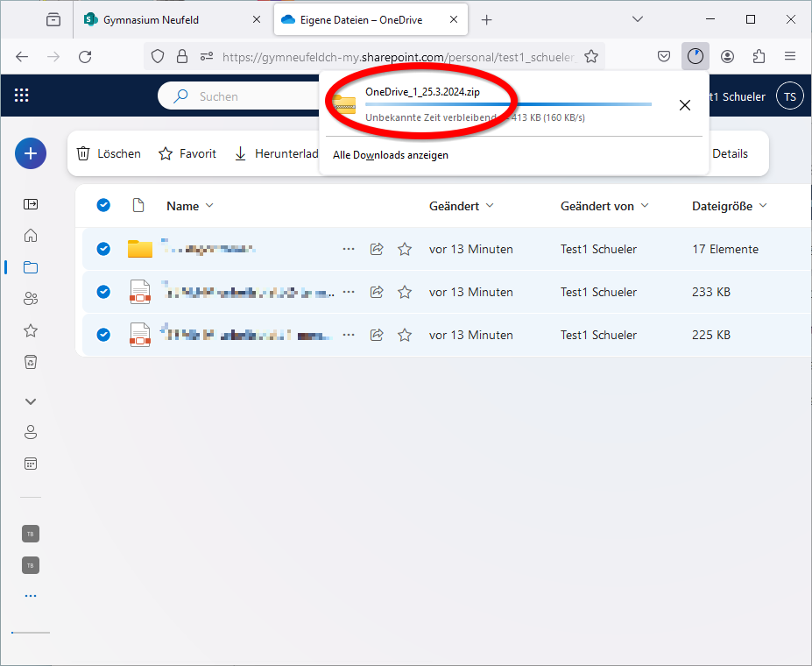Collapse the sidebar section chevron
Screen dimensions: 812x666
point(31,401)
